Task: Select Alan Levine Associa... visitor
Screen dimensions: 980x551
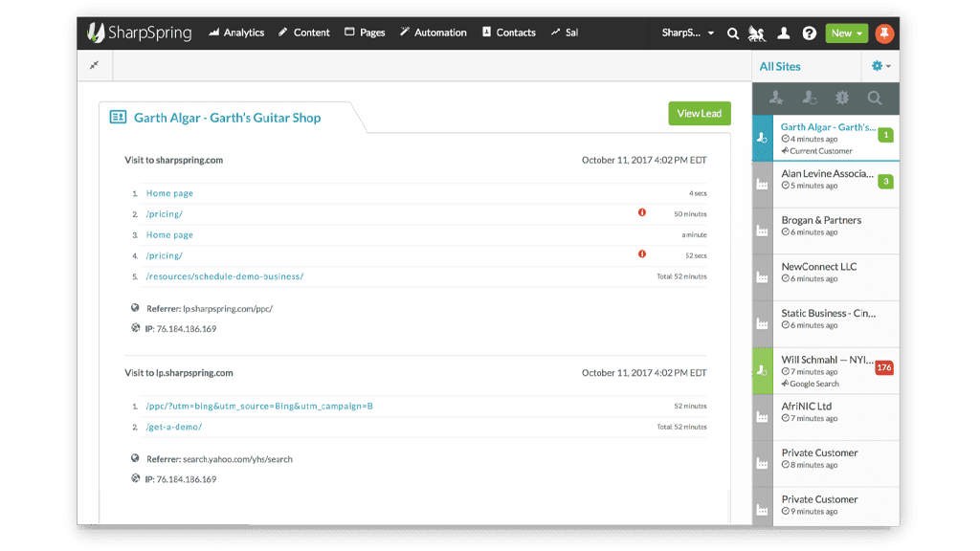Action: pos(826,185)
